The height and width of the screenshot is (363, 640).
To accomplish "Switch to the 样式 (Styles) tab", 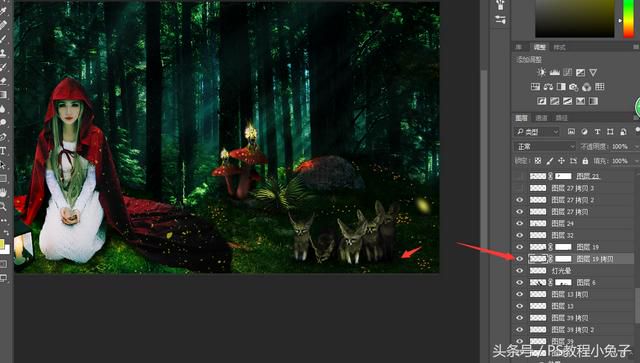I will [560, 47].
